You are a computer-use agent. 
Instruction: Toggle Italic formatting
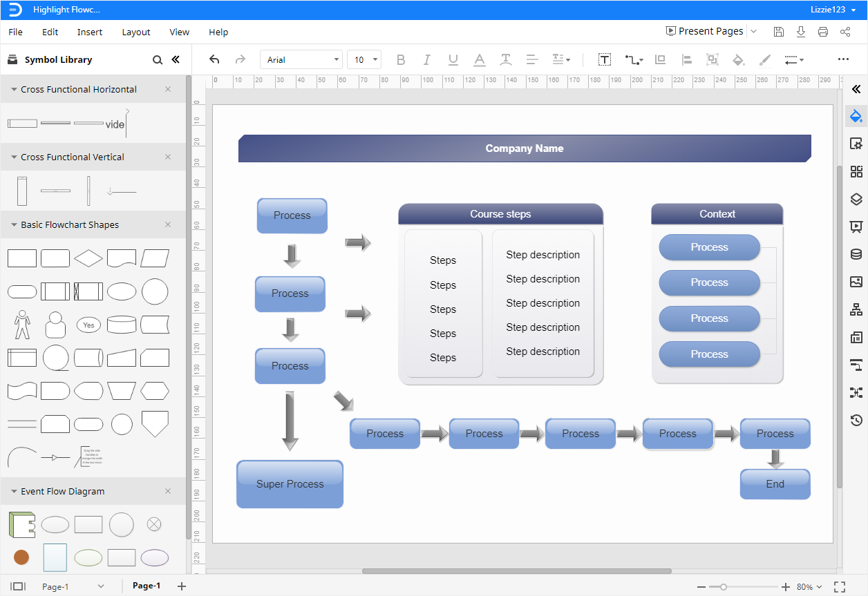point(427,59)
